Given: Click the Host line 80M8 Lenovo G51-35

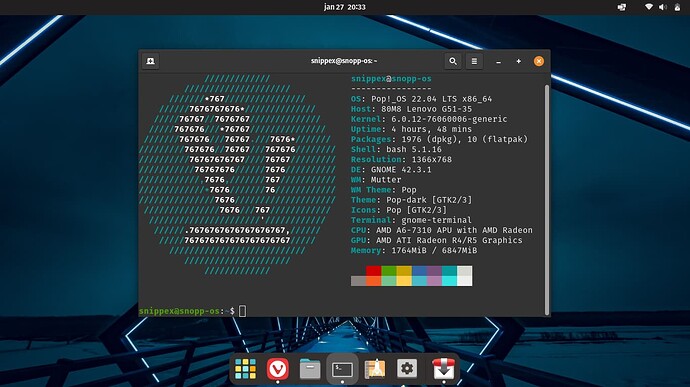Looking at the screenshot, I should click(x=411, y=109).
